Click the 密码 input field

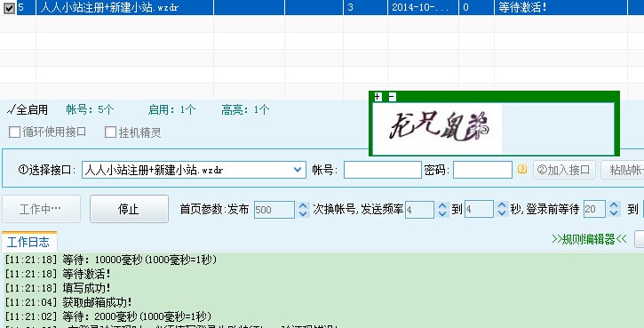click(482, 170)
